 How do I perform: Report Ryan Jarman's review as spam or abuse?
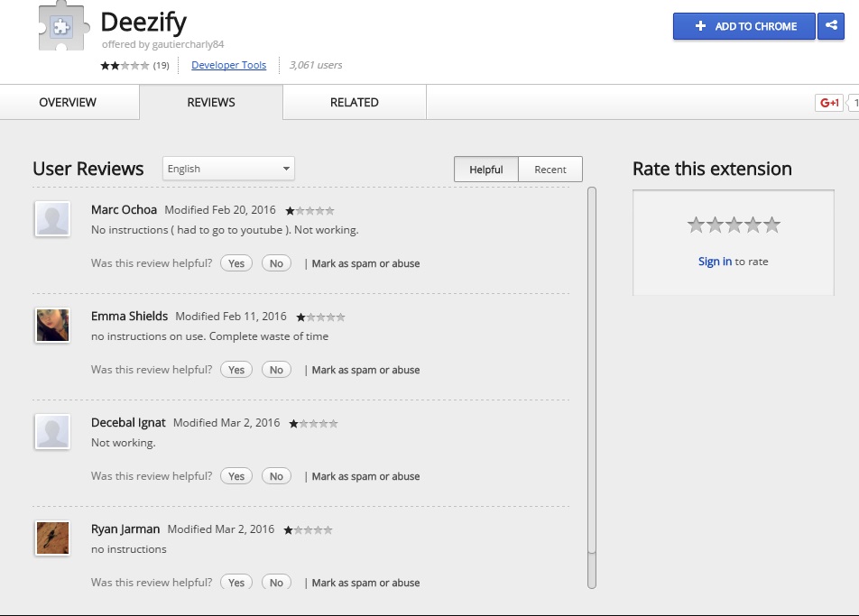tap(365, 583)
